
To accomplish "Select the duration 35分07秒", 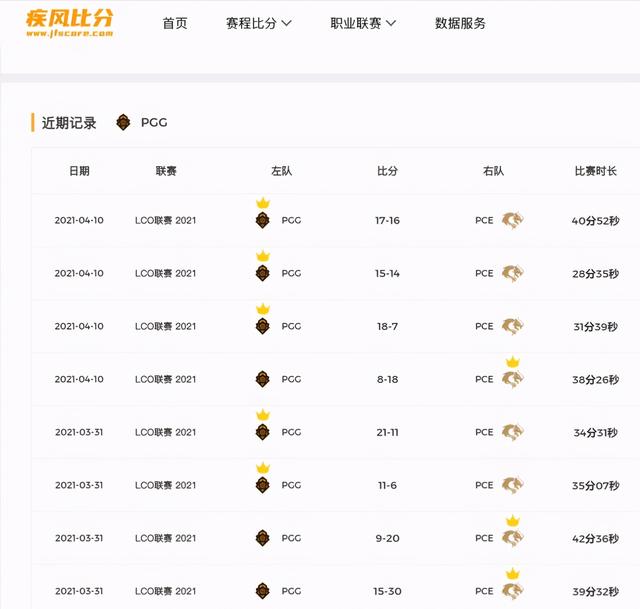I will point(596,485).
